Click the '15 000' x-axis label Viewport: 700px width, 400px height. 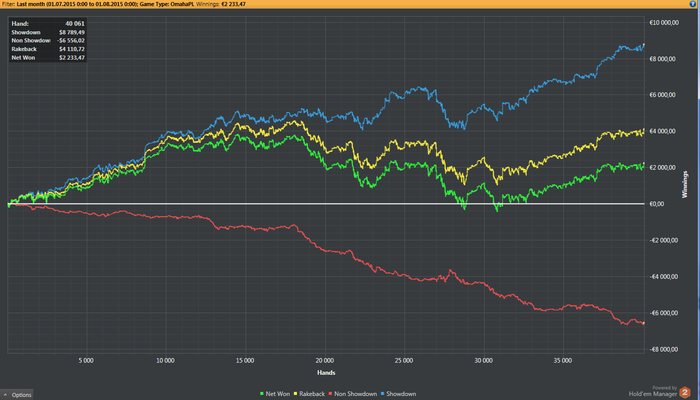pos(245,361)
